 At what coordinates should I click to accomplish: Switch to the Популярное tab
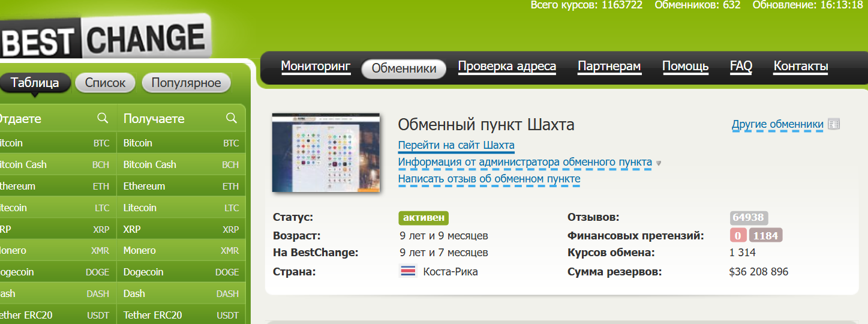tap(186, 83)
